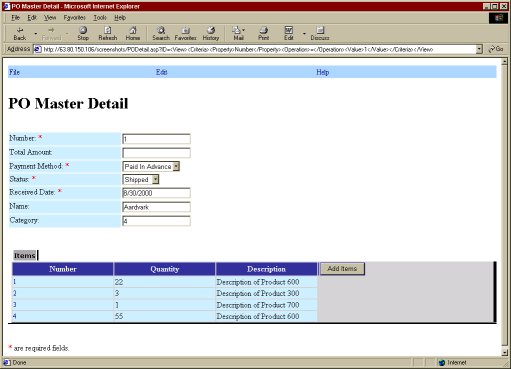Click the Stop toolbar icon
Screen dimensions: 511x369
point(83,33)
